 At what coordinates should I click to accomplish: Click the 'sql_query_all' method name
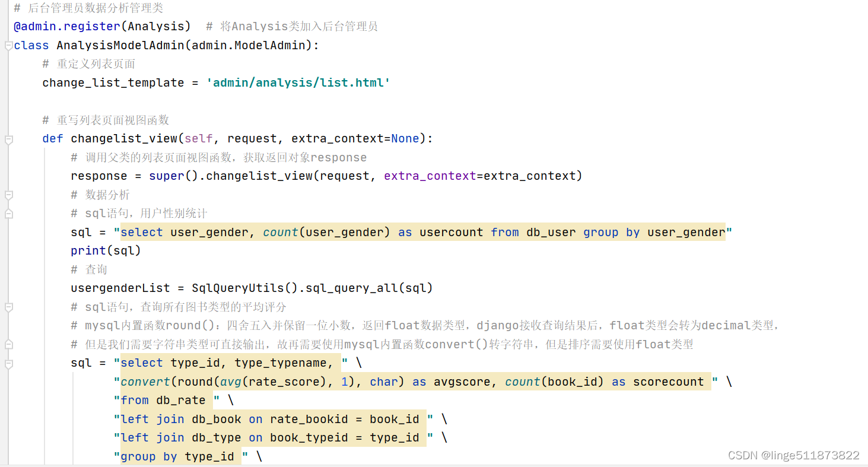click(352, 288)
